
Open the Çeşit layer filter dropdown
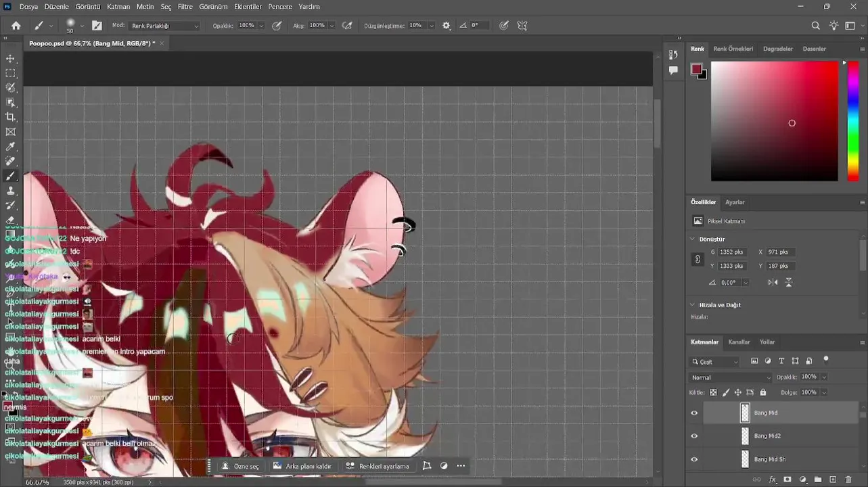click(715, 362)
